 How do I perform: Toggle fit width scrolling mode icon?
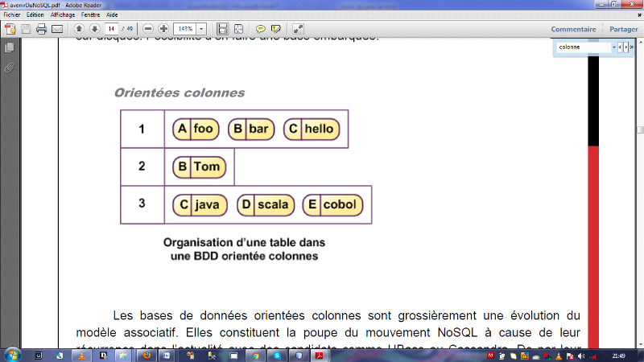tap(223, 29)
